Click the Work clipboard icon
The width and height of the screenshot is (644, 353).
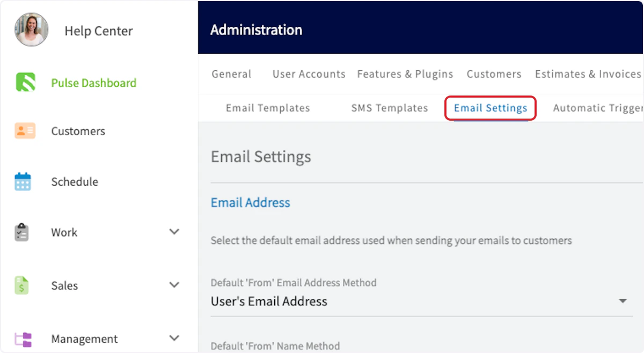[21, 232]
